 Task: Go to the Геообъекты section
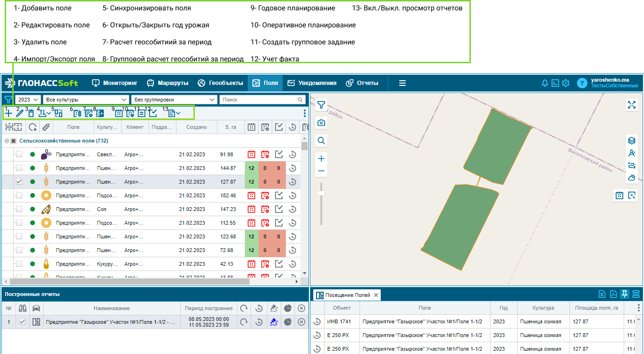click(220, 83)
